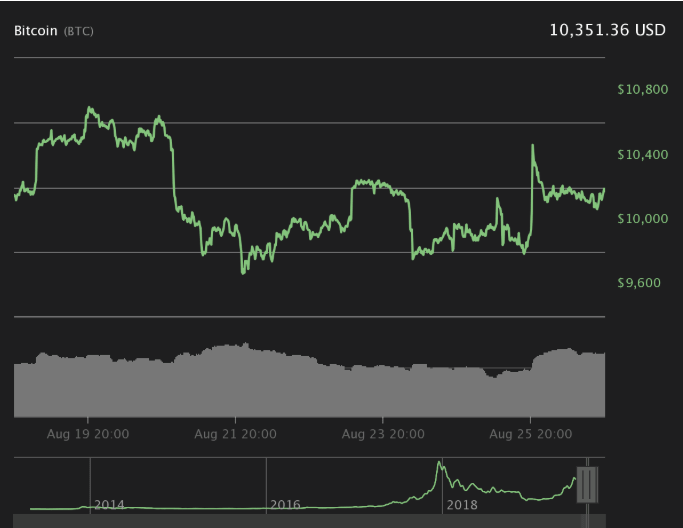The image size is (683, 528).
Task: Click the gray volume area chart
Action: 309,381
